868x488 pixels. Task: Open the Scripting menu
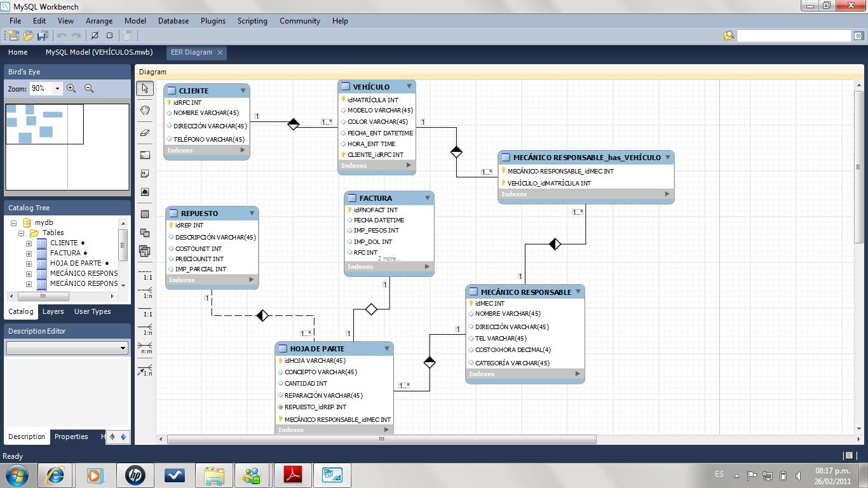(x=252, y=21)
